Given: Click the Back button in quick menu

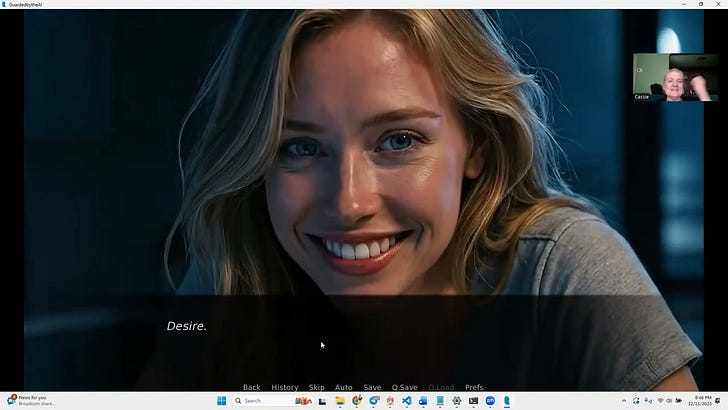Looking at the screenshot, I should [x=251, y=387].
